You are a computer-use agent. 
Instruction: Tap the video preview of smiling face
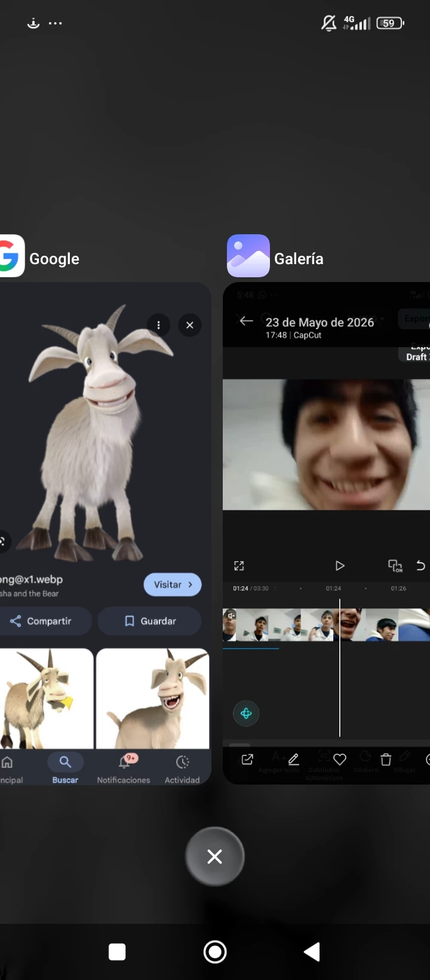click(x=326, y=445)
